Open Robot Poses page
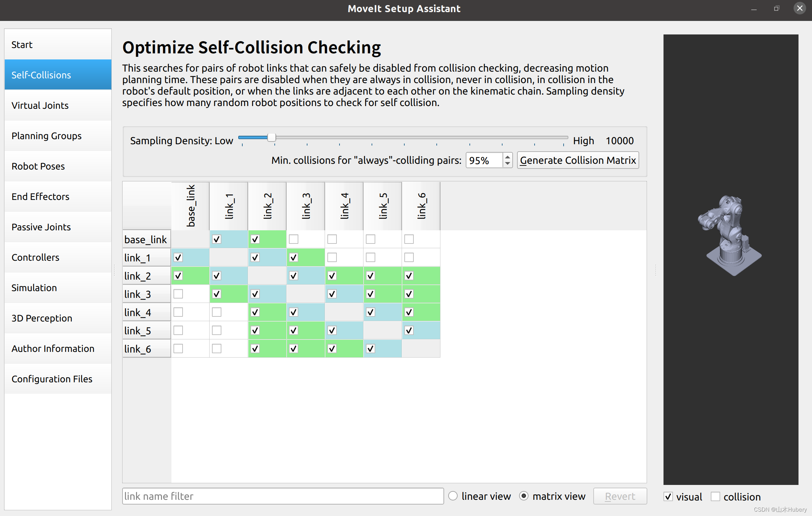This screenshot has height=516, width=812. point(58,166)
